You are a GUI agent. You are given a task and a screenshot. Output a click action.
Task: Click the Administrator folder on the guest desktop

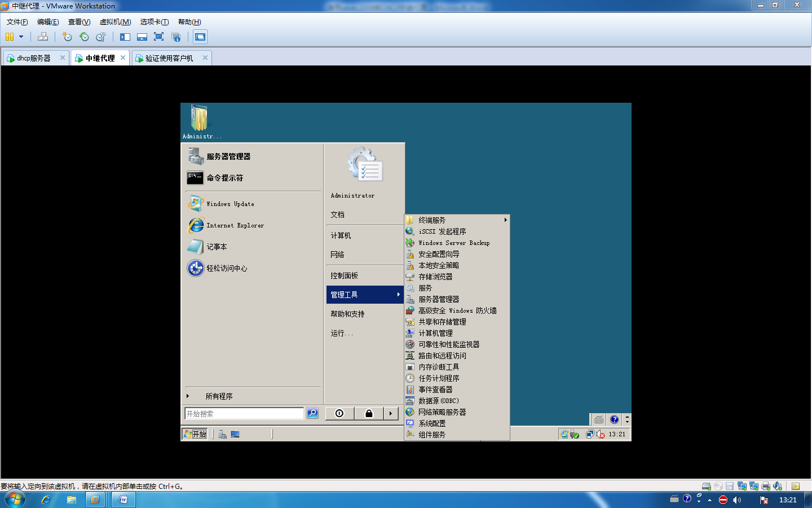[200, 122]
